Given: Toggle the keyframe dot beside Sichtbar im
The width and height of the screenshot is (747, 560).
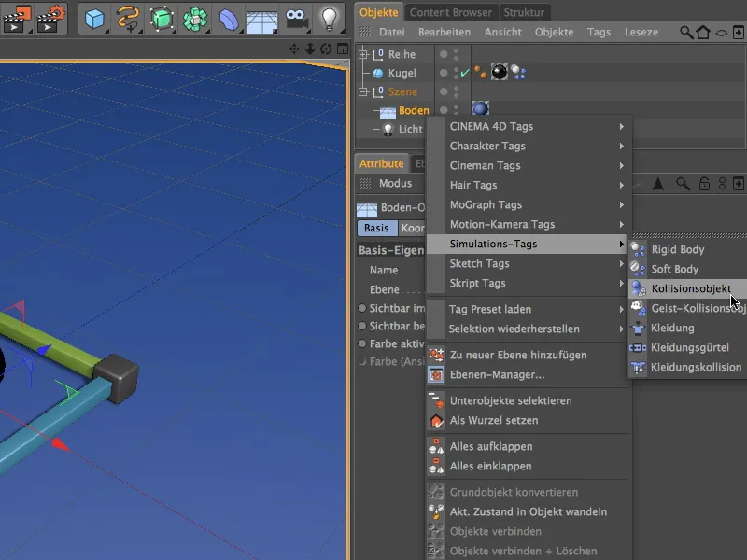Looking at the screenshot, I should [x=362, y=308].
